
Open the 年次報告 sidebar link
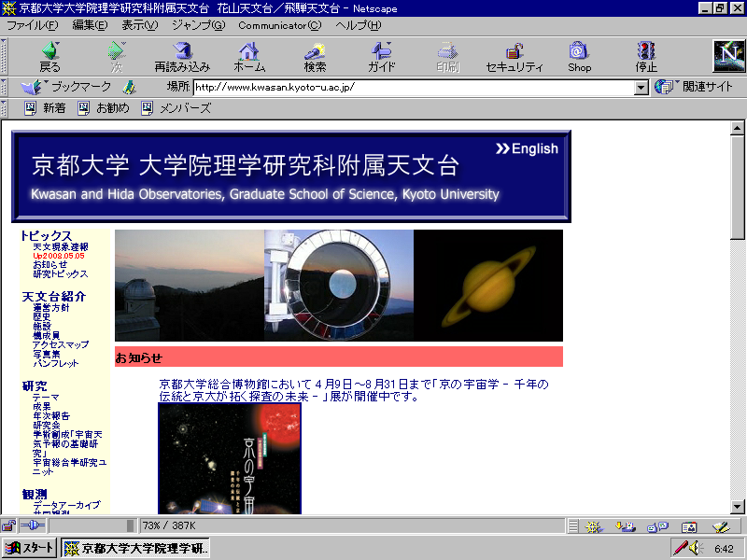tap(51, 415)
